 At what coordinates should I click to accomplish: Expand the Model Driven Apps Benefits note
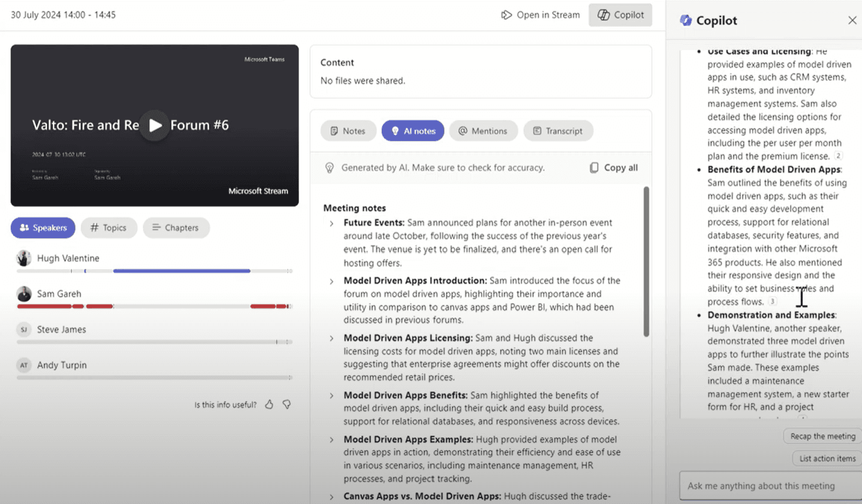331,395
